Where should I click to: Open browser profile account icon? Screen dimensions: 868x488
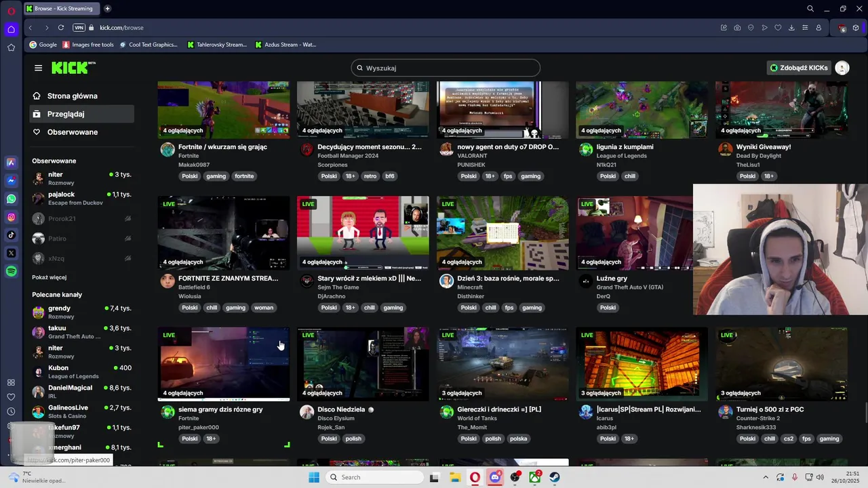(818, 28)
